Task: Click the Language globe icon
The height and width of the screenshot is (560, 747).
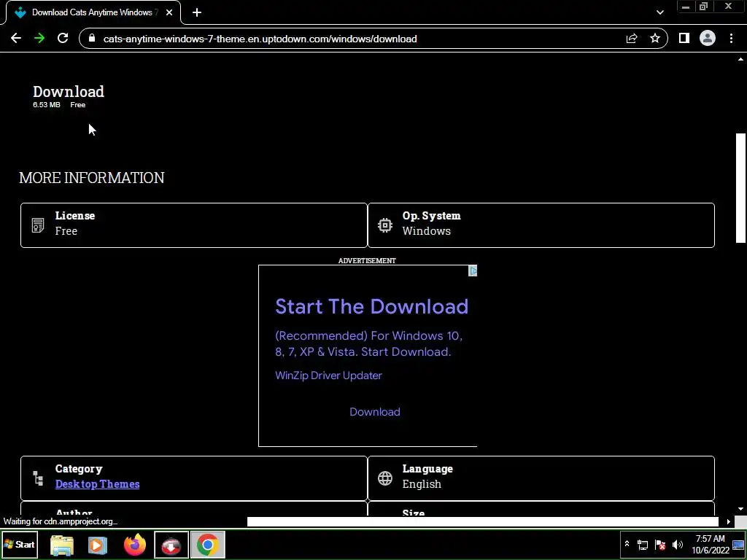Action: click(x=385, y=478)
